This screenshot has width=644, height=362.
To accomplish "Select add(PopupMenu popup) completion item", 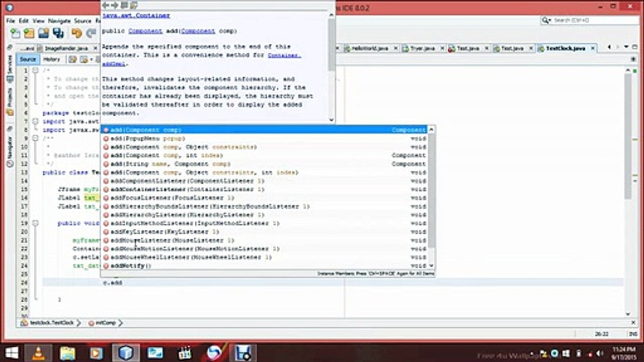I will click(x=265, y=138).
